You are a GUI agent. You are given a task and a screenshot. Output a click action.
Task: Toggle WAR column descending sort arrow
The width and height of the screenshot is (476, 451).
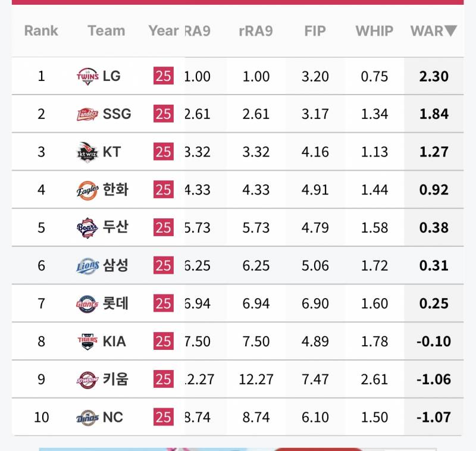pos(450,31)
